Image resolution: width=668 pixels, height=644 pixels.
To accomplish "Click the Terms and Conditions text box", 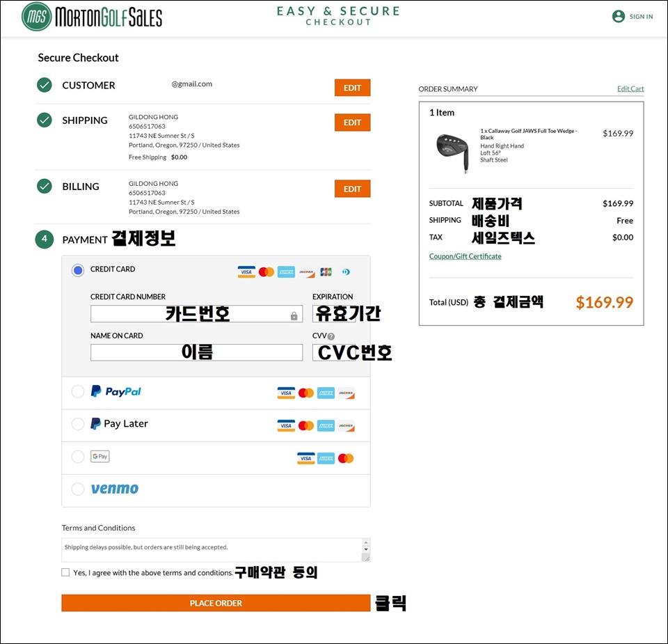I will (x=216, y=550).
